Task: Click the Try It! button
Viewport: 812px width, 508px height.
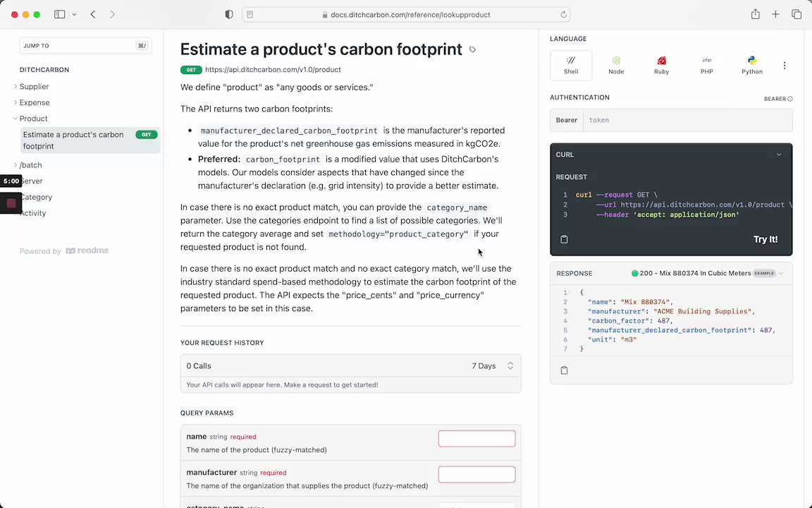Action: (765, 239)
